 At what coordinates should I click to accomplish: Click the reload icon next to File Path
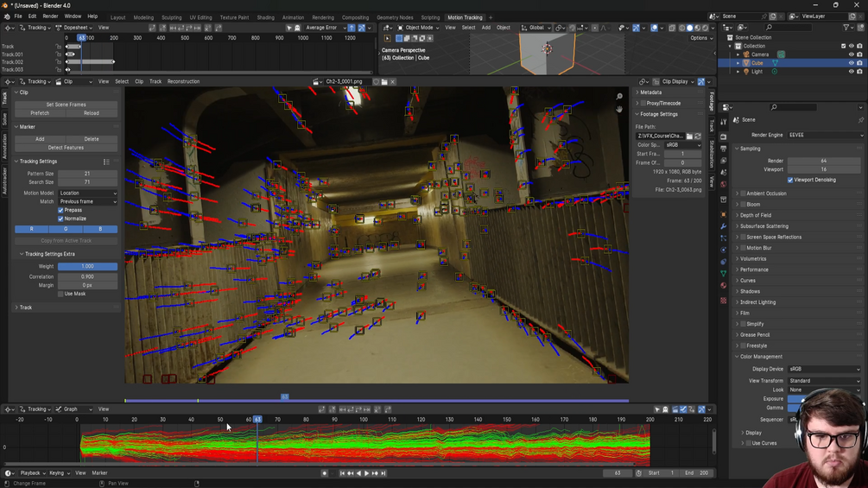(x=698, y=136)
